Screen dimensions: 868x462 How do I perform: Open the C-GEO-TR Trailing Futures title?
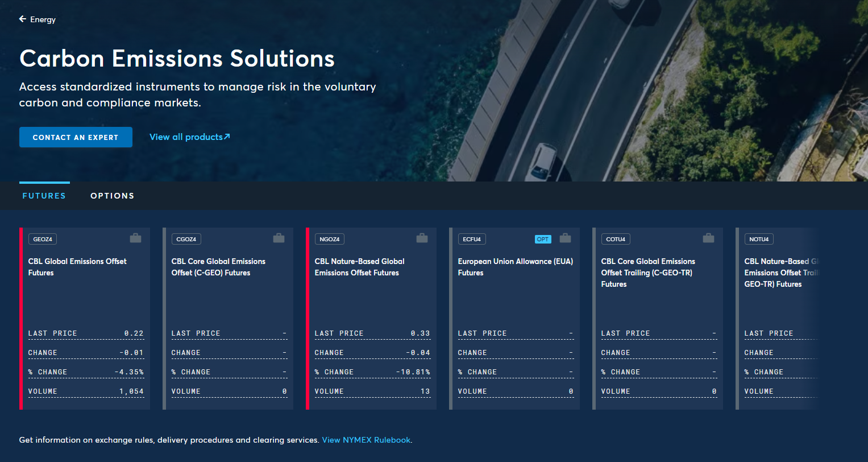coord(648,273)
